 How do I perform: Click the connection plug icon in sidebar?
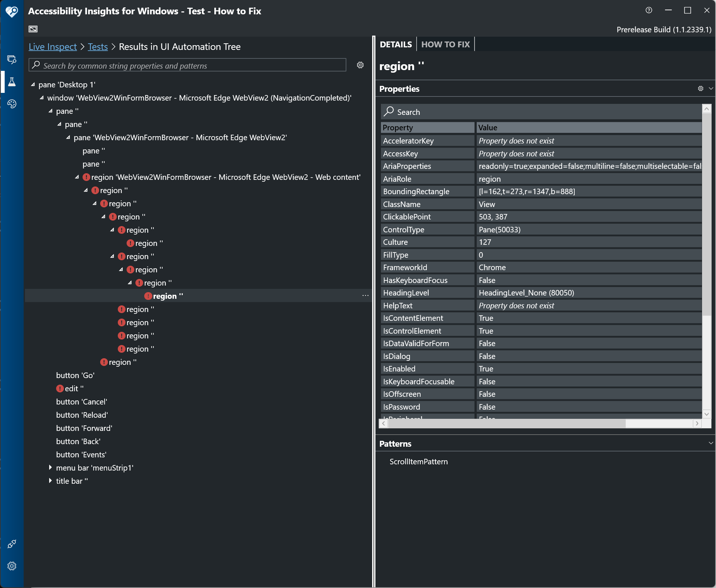point(11,544)
